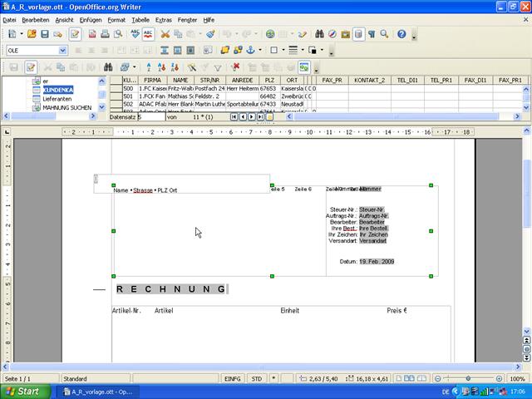Open Find & Replace binoculars in standard toolbar

point(319,34)
